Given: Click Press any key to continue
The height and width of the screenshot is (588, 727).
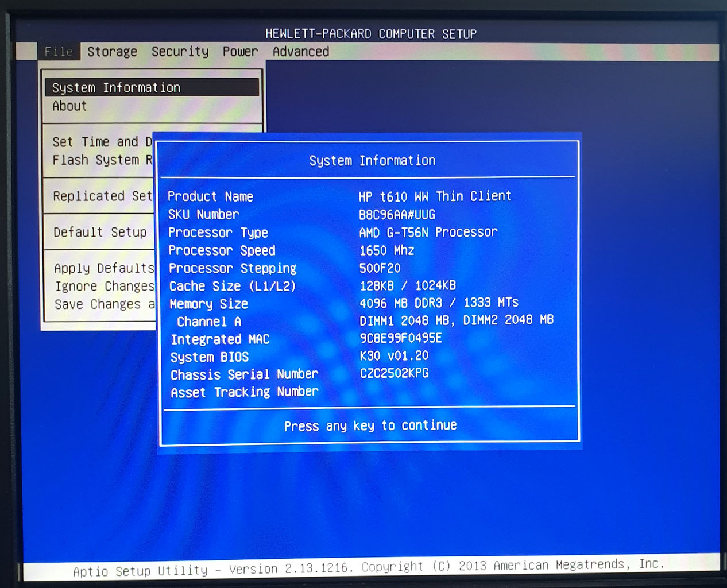Looking at the screenshot, I should [370, 426].
